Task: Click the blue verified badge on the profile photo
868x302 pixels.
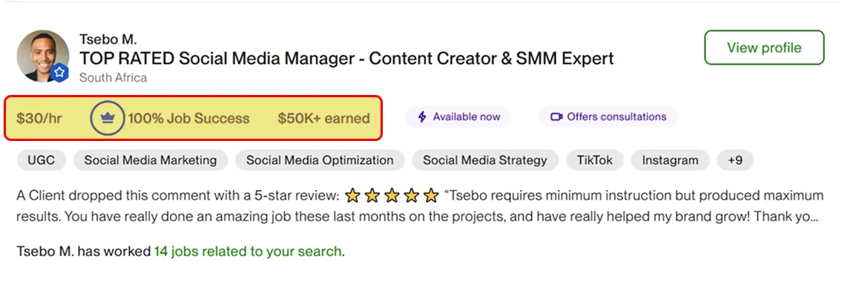Action: point(60,73)
